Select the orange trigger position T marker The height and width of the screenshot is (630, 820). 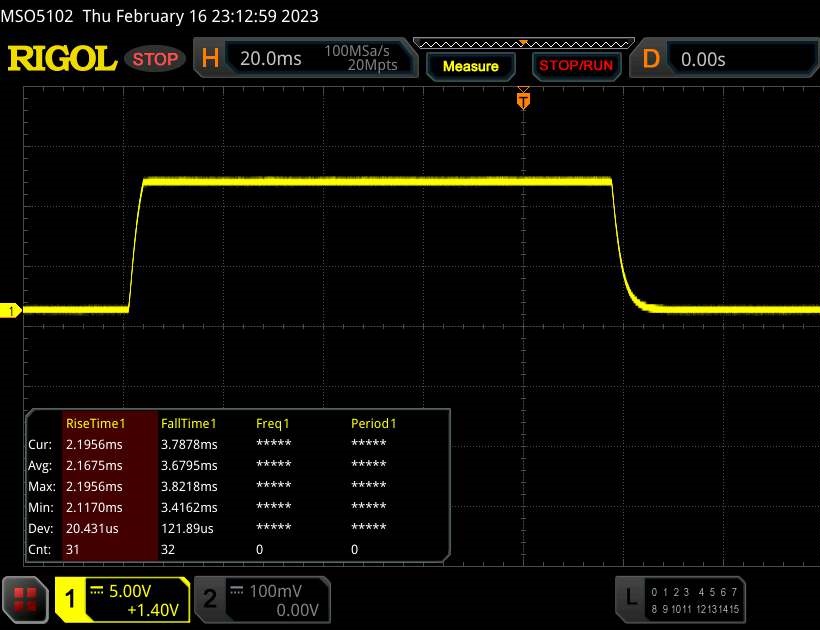[x=523, y=99]
